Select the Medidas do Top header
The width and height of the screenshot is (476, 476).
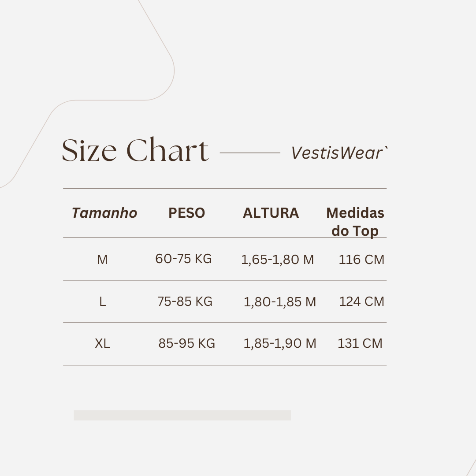click(x=355, y=222)
